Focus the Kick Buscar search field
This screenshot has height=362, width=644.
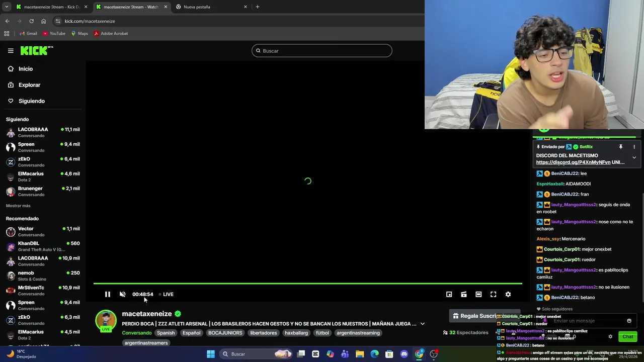[322, 51]
